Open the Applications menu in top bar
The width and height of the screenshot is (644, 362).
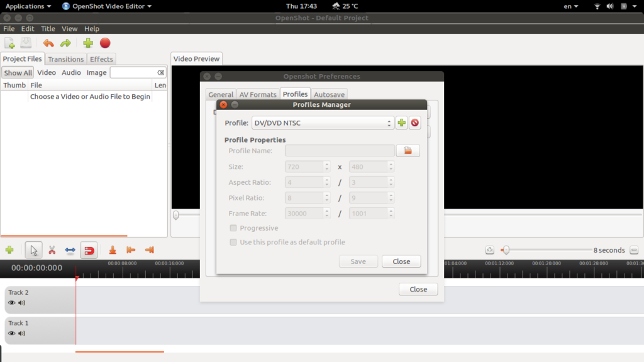(28, 6)
